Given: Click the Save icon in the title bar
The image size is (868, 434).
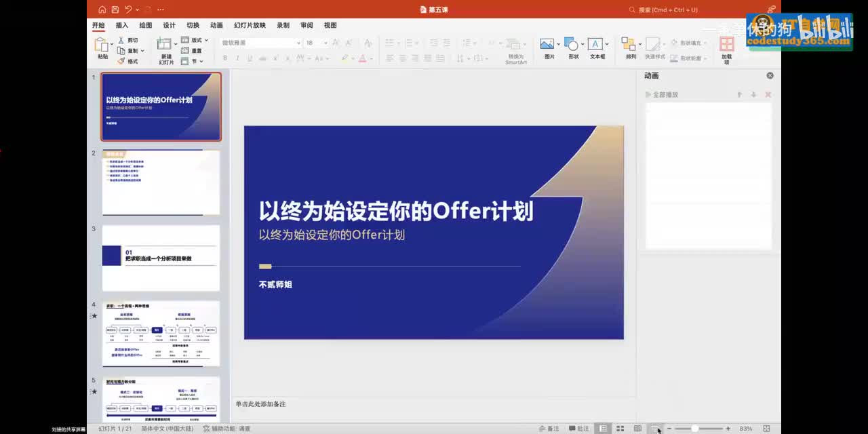Looking at the screenshot, I should [115, 9].
